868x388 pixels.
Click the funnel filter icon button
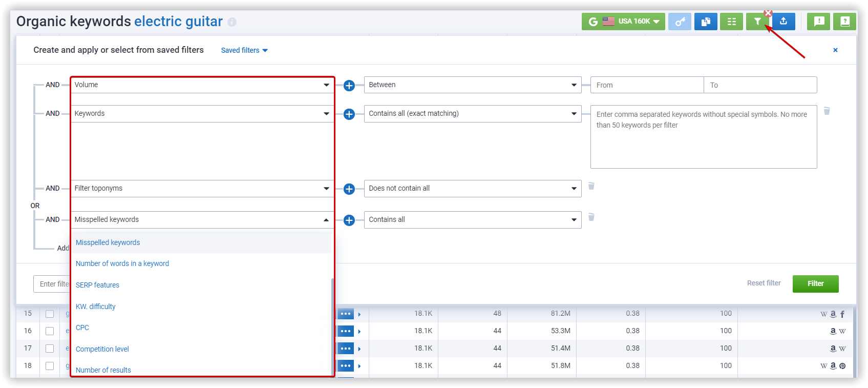(757, 22)
